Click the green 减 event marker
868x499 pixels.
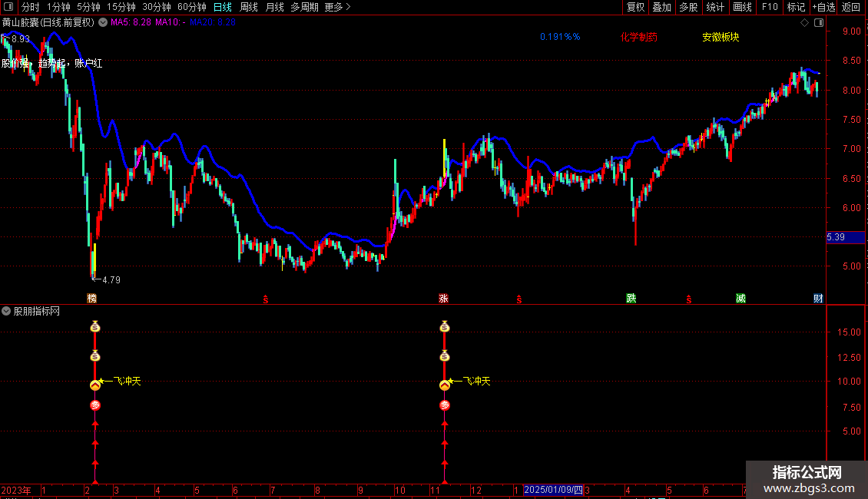tap(740, 298)
